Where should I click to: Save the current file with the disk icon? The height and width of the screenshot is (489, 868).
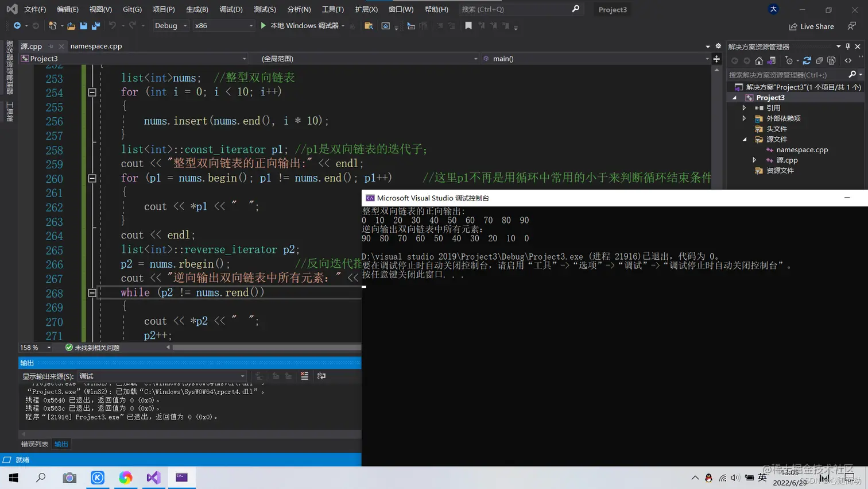click(x=84, y=26)
